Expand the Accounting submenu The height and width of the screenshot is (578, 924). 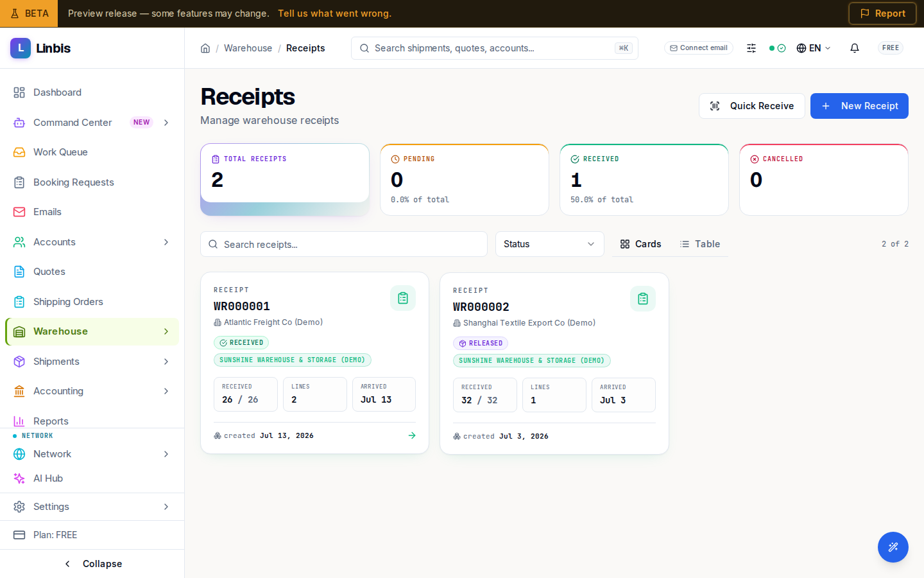point(166,391)
